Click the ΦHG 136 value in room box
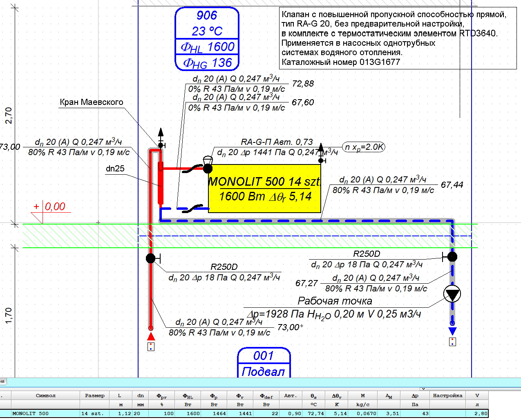 (x=207, y=63)
